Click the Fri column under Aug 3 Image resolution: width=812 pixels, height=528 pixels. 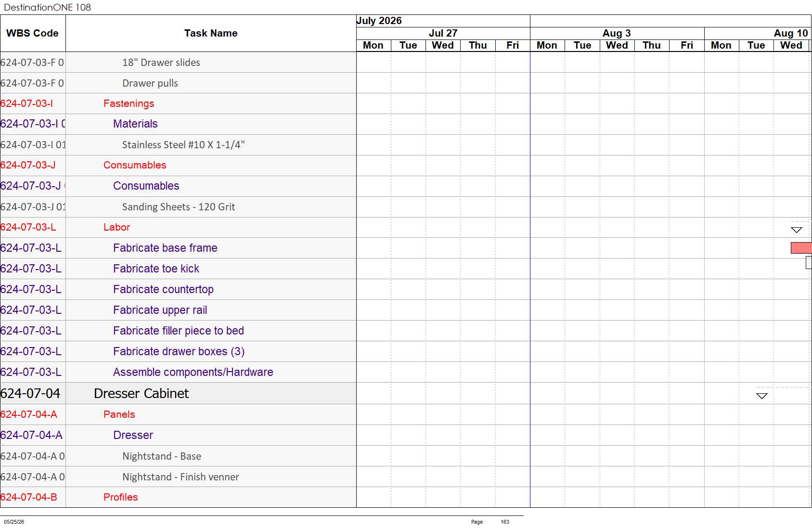point(687,45)
